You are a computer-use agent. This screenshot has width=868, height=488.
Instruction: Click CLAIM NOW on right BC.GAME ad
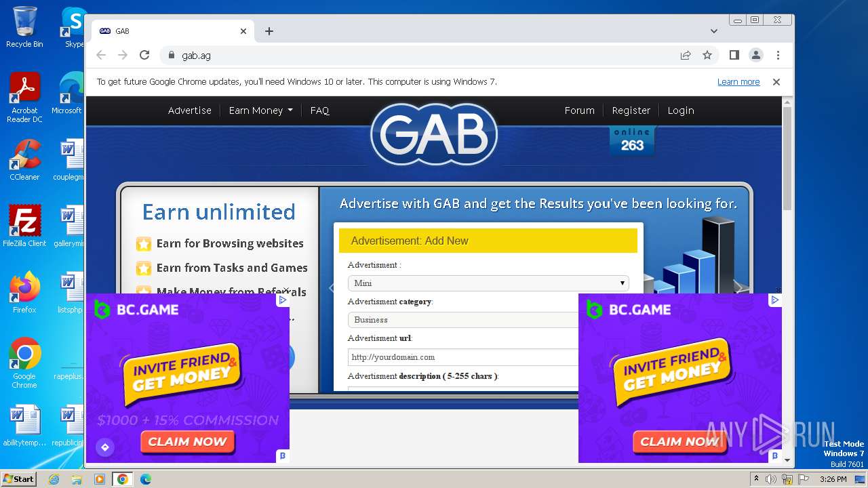679,442
